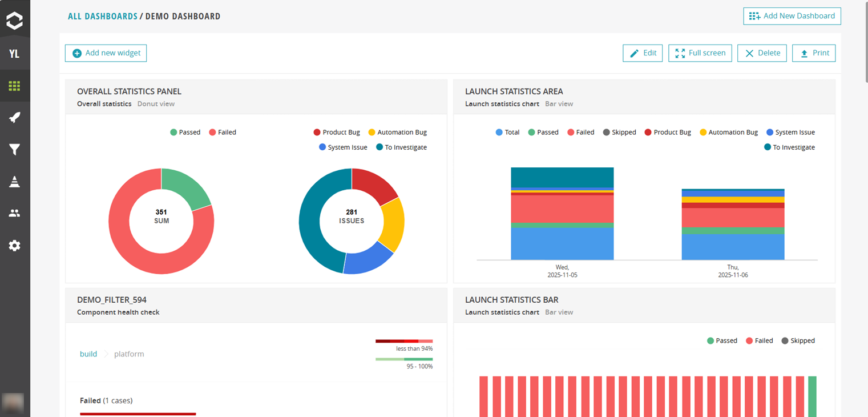Open Filters using the funnel icon
This screenshot has width=868, height=417.
[15, 149]
